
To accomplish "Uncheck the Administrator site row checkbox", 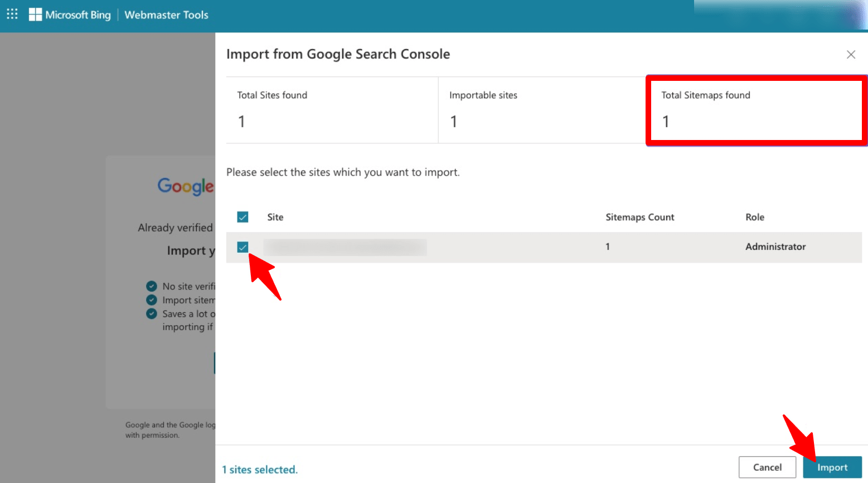I will click(243, 247).
